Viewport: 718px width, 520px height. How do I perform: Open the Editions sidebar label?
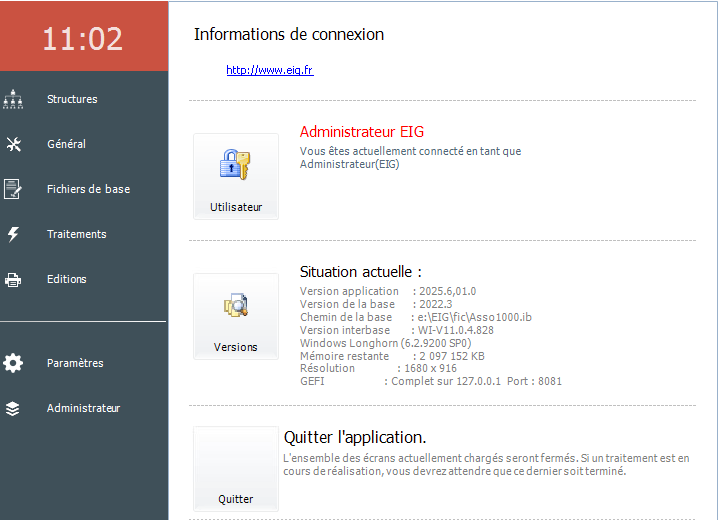click(66, 279)
